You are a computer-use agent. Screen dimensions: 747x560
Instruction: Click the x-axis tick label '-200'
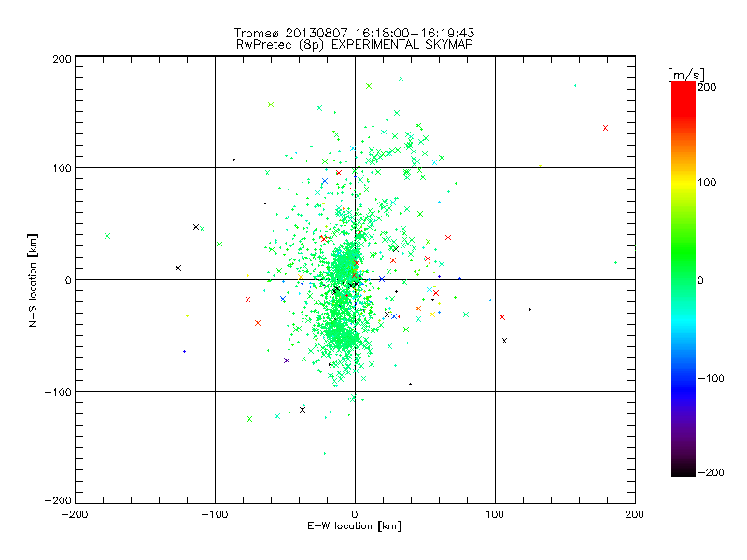click(x=76, y=514)
